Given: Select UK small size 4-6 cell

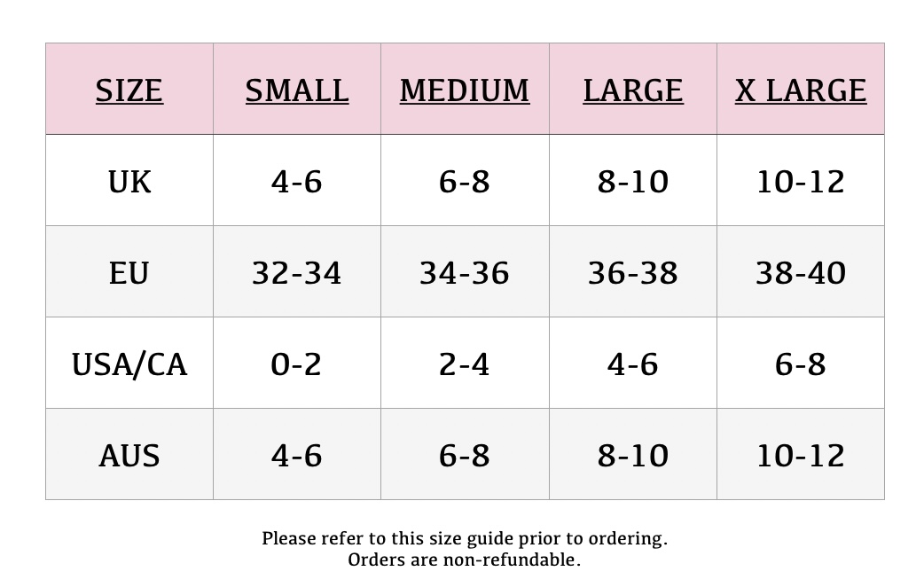Looking at the screenshot, I should click(x=296, y=182).
